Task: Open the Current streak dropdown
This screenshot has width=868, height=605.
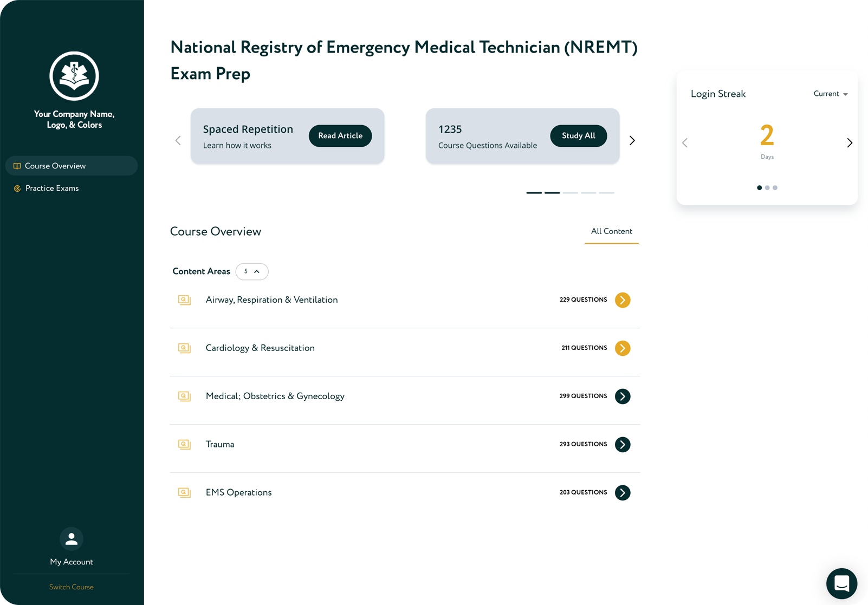Action: pyautogui.click(x=831, y=94)
